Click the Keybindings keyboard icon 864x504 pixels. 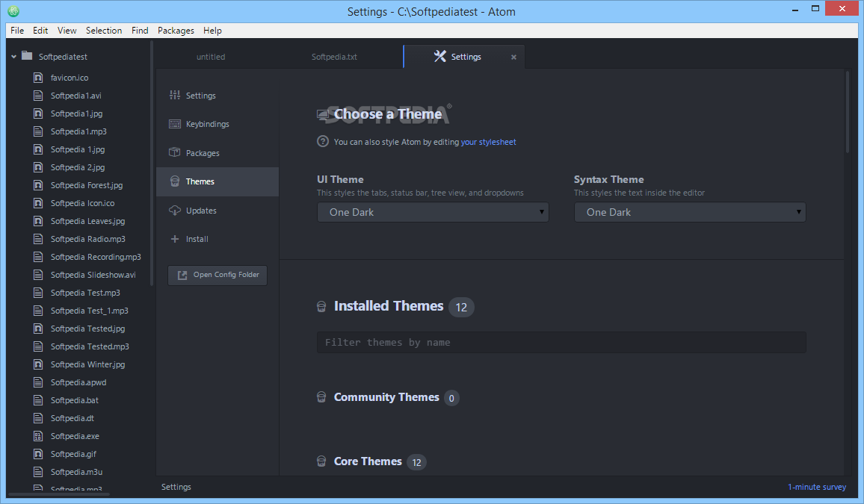pyautogui.click(x=175, y=124)
